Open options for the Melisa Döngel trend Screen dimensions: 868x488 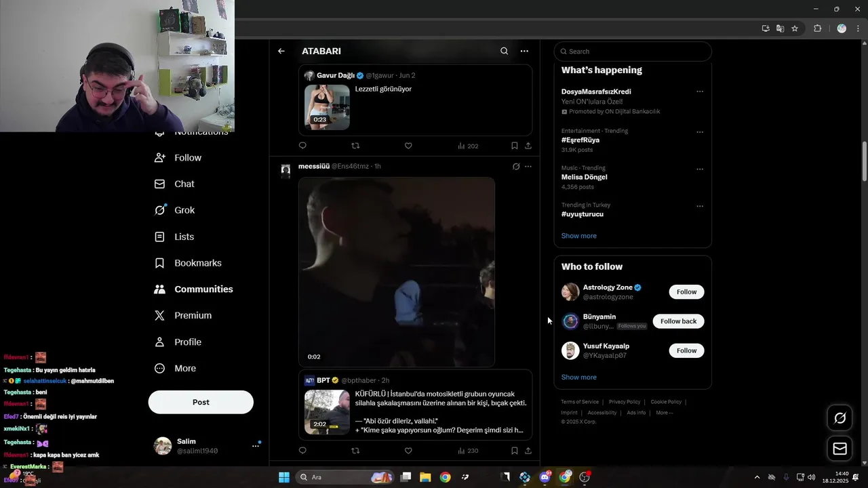(700, 169)
